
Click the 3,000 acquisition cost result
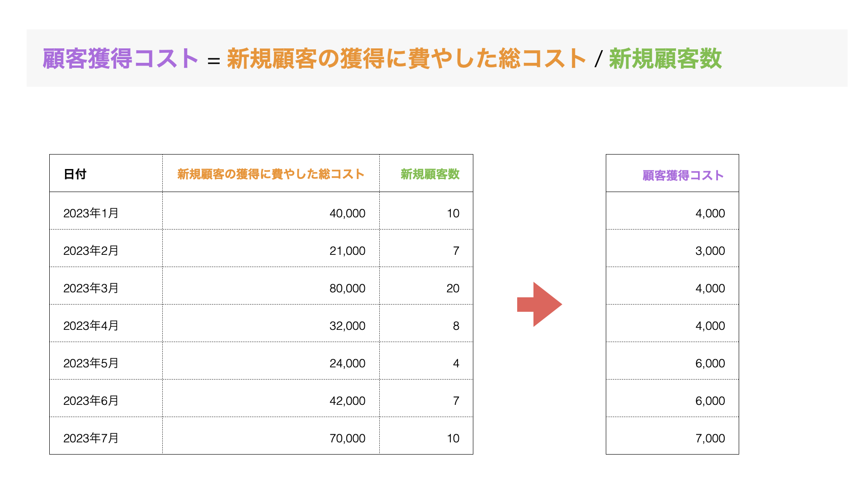pyautogui.click(x=710, y=251)
